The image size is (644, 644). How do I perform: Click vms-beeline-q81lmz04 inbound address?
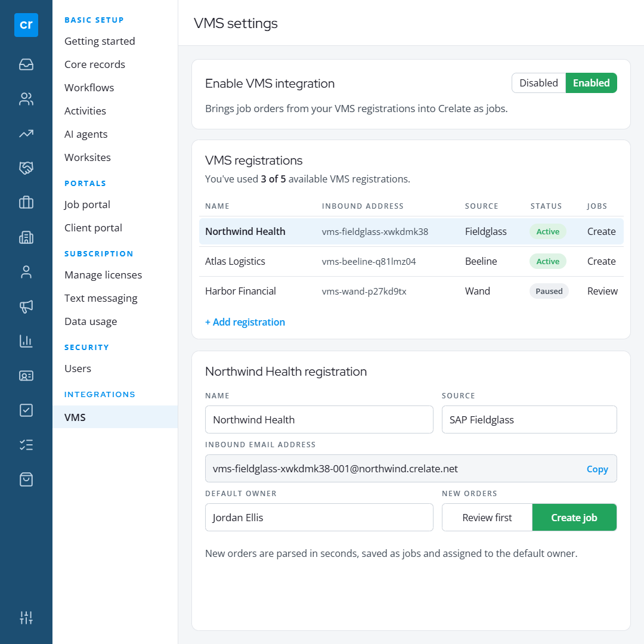[369, 262]
